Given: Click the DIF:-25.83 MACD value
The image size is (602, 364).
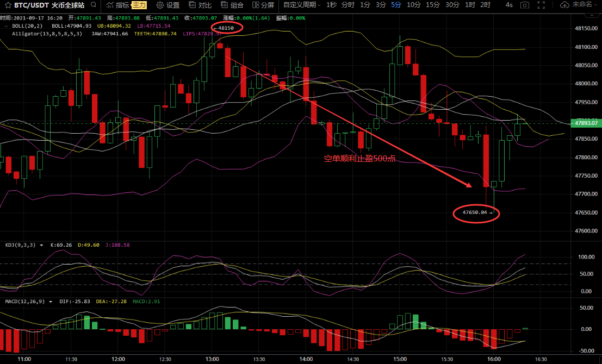Looking at the screenshot, I should [75, 302].
